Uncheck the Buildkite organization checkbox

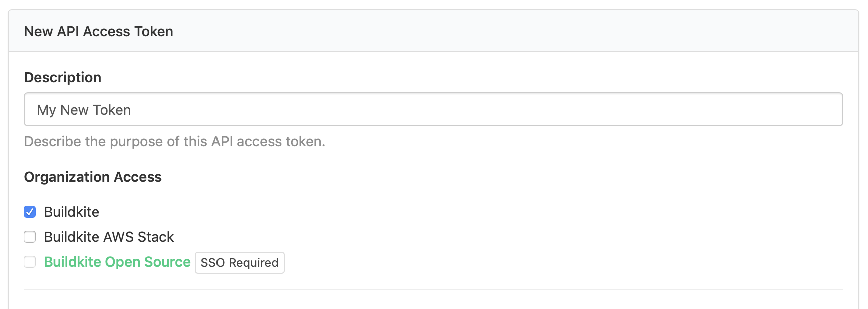coord(30,212)
